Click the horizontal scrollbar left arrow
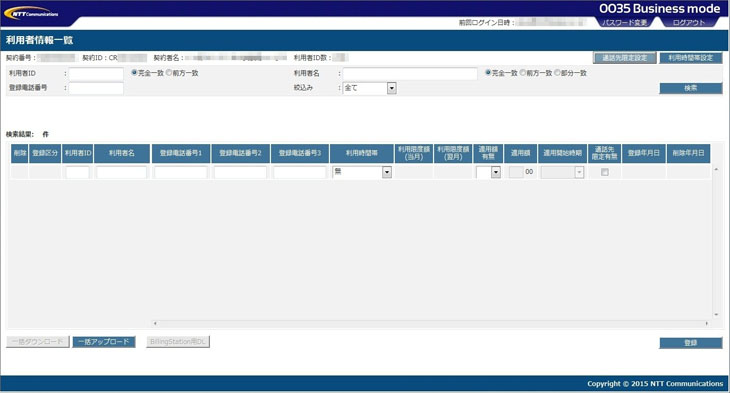Viewport: 730px width, 393px height. pyautogui.click(x=155, y=323)
